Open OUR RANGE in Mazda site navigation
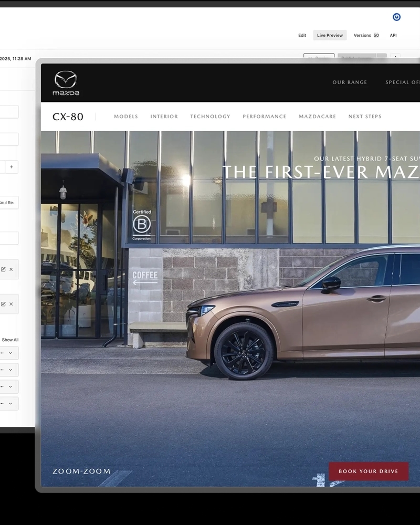This screenshot has width=420, height=525. click(x=350, y=82)
